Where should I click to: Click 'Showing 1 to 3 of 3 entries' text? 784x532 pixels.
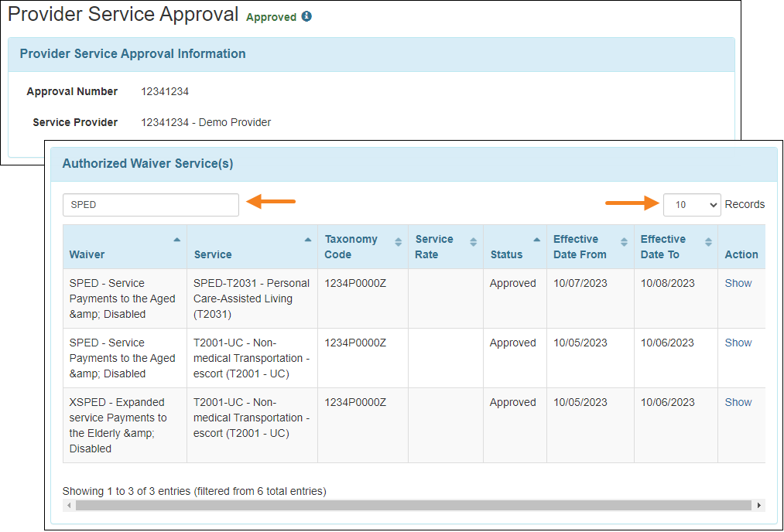tap(126, 491)
